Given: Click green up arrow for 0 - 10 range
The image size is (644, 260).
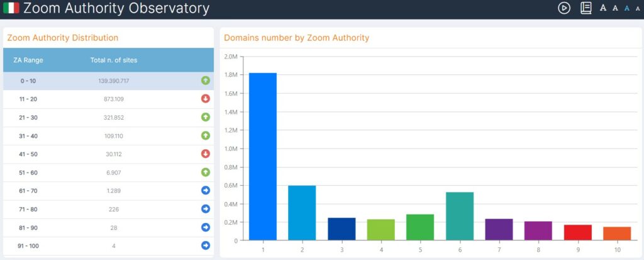Looking at the screenshot, I should 205,81.
